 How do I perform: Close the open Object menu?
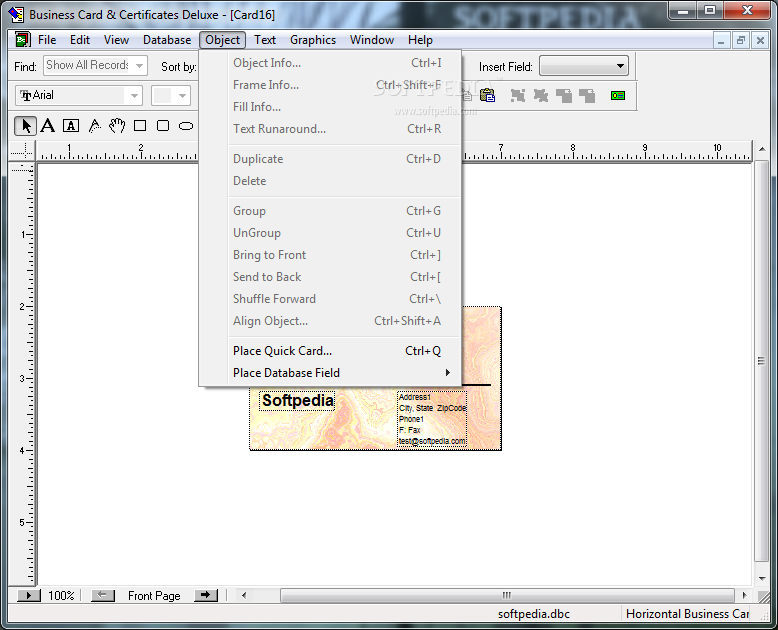[x=222, y=40]
